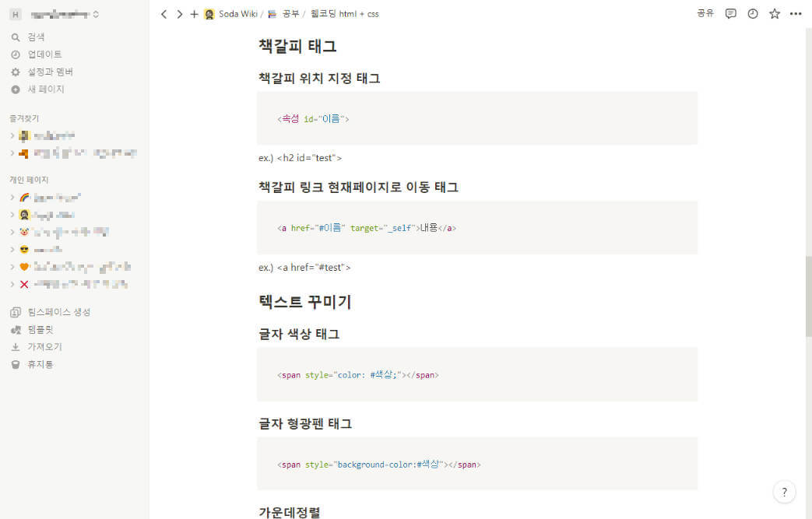Screen dimensions: 812x519
Task: Add new page with plus icon
Action: pyautogui.click(x=194, y=14)
